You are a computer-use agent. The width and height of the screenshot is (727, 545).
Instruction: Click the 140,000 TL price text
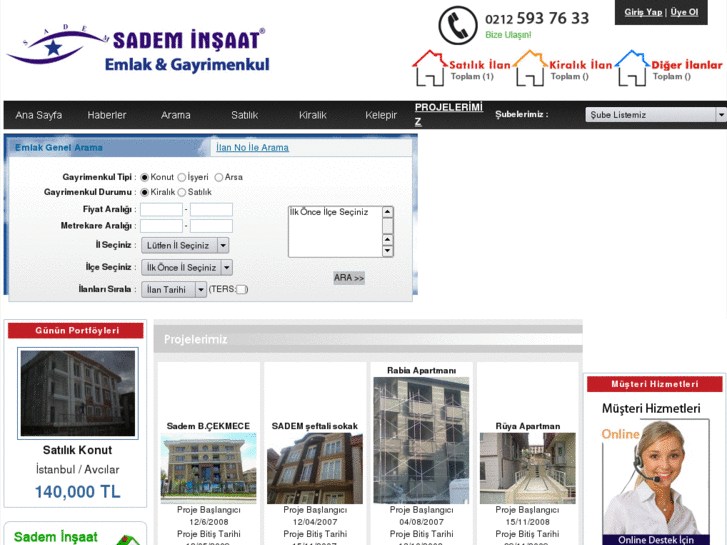coord(77,492)
